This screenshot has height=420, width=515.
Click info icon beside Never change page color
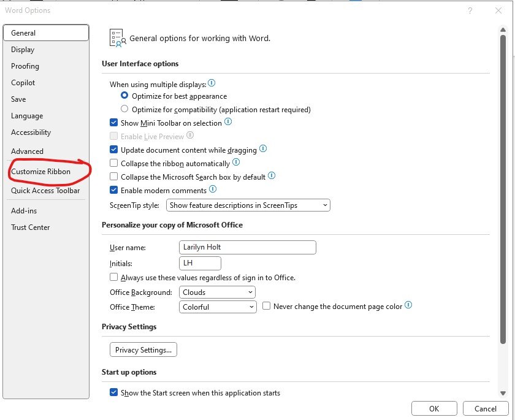tap(408, 305)
